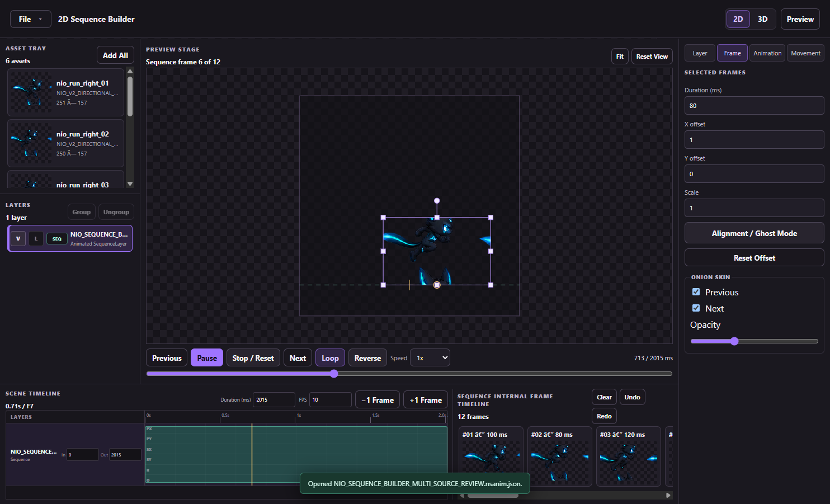The height and width of the screenshot is (504, 830).
Task: Open Alignment / Ghost Mode
Action: point(754,233)
